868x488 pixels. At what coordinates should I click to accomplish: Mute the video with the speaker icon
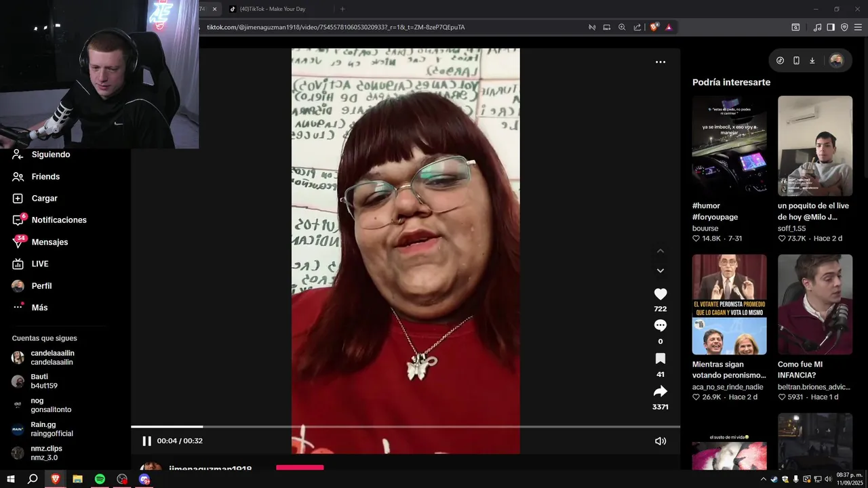[x=660, y=441]
